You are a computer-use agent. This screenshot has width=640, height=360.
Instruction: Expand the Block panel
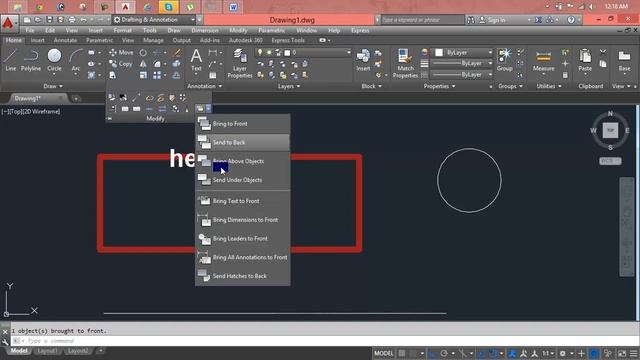tap(371, 86)
